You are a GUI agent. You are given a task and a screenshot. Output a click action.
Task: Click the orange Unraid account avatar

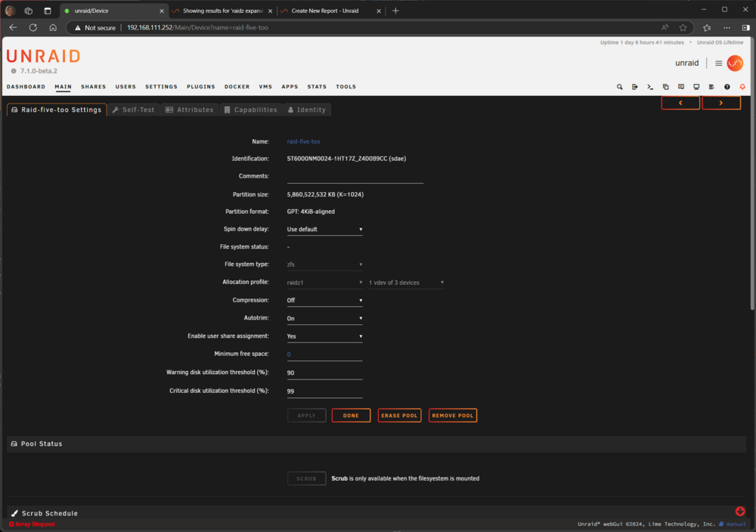pos(735,63)
